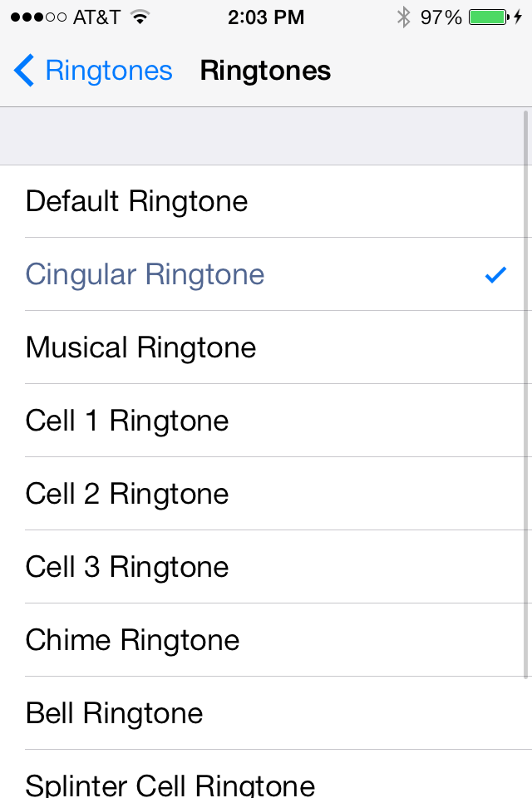Choose Splinter Cell Ringtone
Screen dimensions: 532x798
(266, 774)
